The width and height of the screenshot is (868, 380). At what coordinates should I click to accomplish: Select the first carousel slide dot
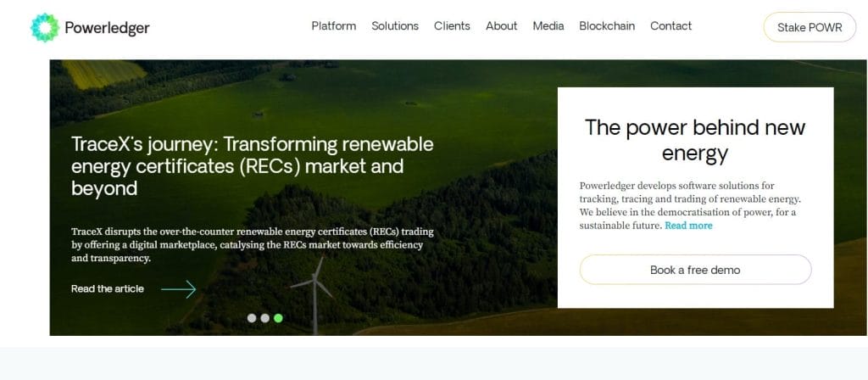click(x=252, y=318)
